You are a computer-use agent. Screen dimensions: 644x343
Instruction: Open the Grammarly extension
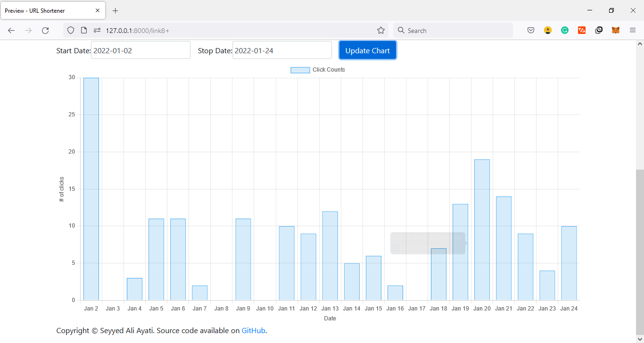(565, 30)
